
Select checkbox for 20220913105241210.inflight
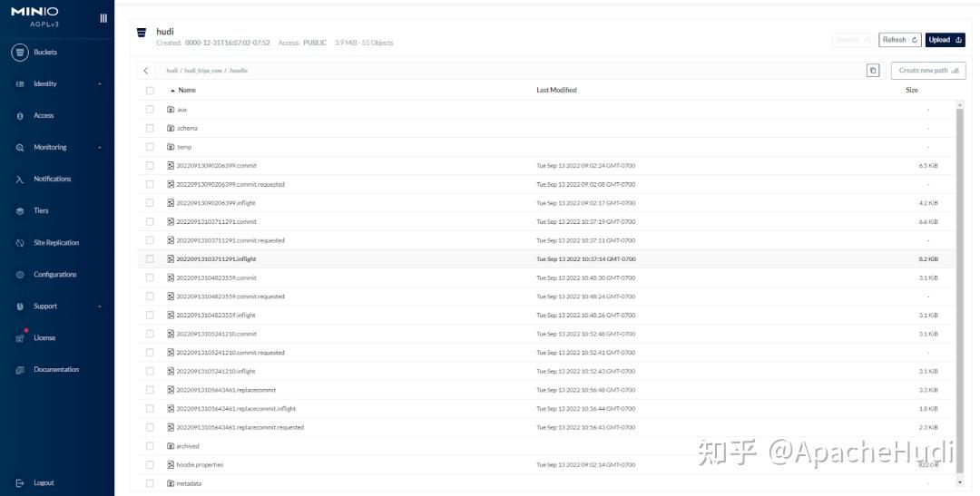point(150,371)
